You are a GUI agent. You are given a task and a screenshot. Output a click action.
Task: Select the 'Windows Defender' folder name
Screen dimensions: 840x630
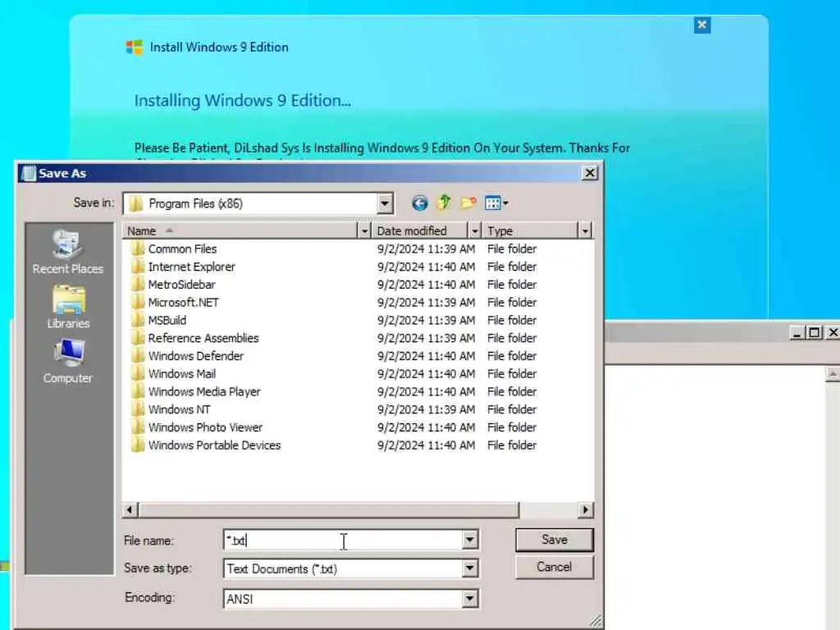tap(195, 356)
